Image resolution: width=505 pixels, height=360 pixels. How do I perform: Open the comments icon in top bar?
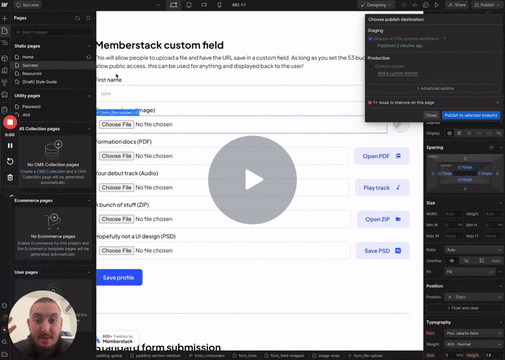tap(426, 5)
